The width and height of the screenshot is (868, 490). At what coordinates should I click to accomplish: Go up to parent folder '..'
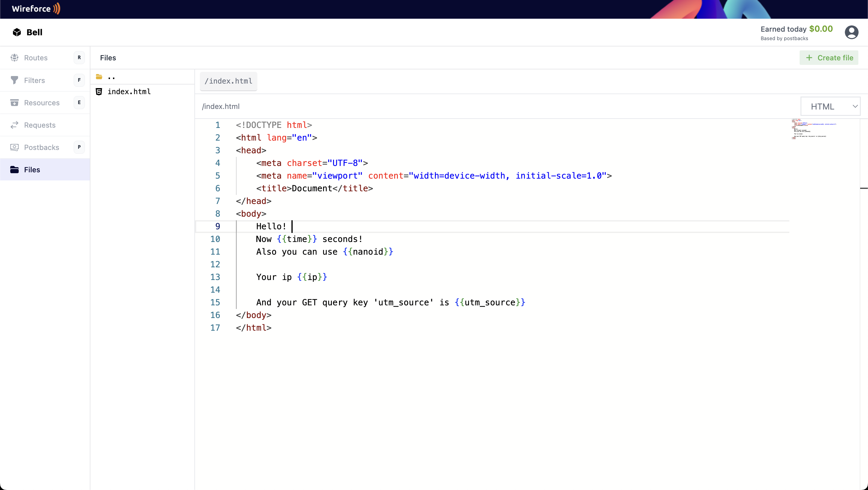pos(111,77)
